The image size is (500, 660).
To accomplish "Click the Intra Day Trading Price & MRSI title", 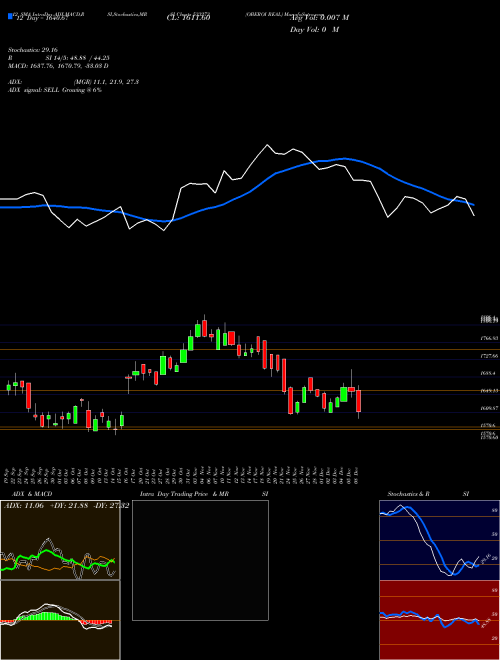I will [204, 494].
